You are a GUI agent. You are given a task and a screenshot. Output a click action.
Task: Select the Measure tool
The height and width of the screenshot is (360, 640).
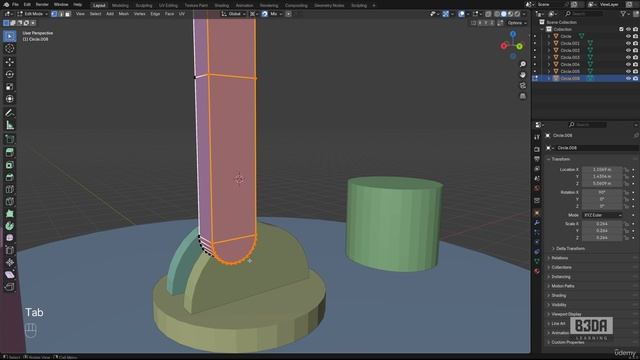pos(10,125)
